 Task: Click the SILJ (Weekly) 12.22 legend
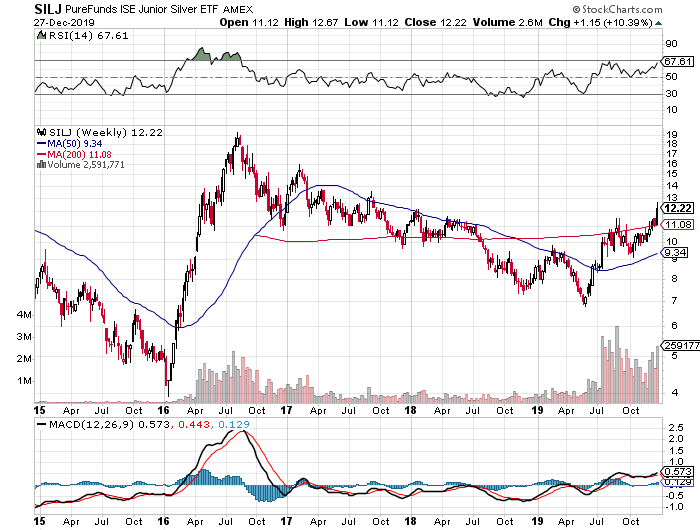[106, 133]
